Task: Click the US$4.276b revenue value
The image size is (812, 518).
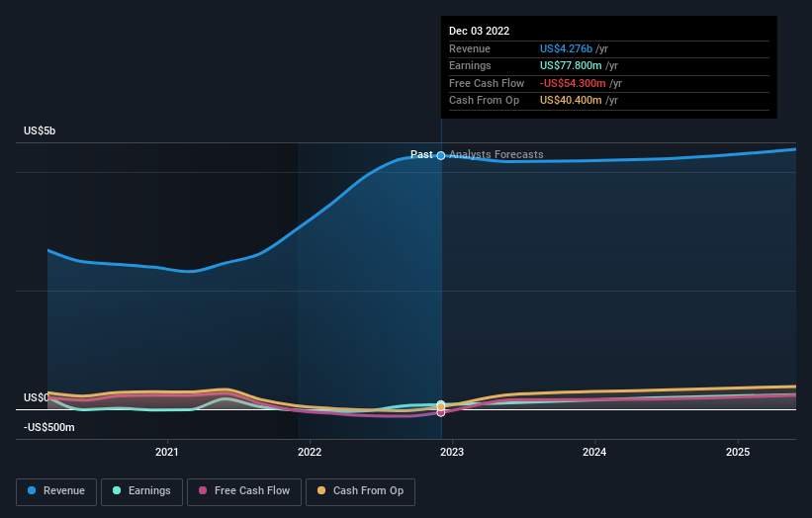Action: pyautogui.click(x=566, y=48)
